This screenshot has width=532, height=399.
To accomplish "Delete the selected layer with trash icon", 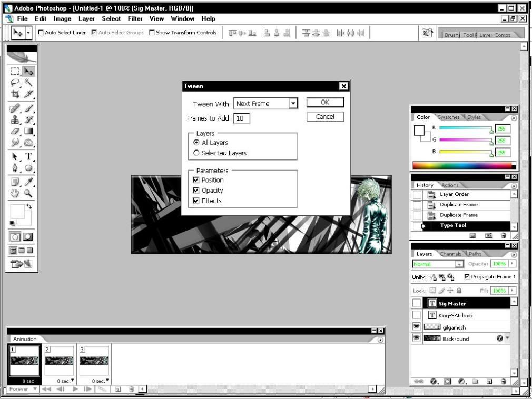I will pos(504,382).
